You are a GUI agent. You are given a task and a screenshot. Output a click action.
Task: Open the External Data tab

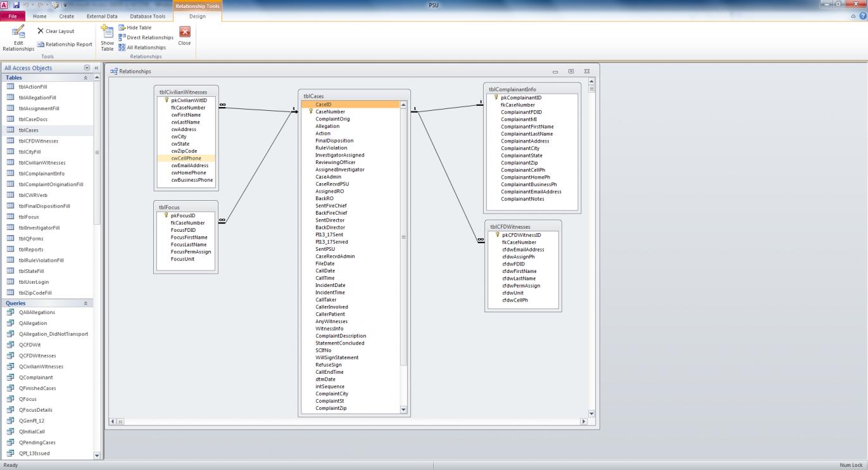[x=102, y=16]
